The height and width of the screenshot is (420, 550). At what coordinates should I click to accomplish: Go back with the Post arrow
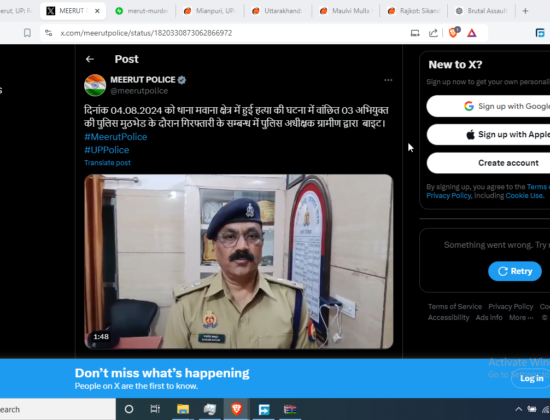[x=90, y=59]
